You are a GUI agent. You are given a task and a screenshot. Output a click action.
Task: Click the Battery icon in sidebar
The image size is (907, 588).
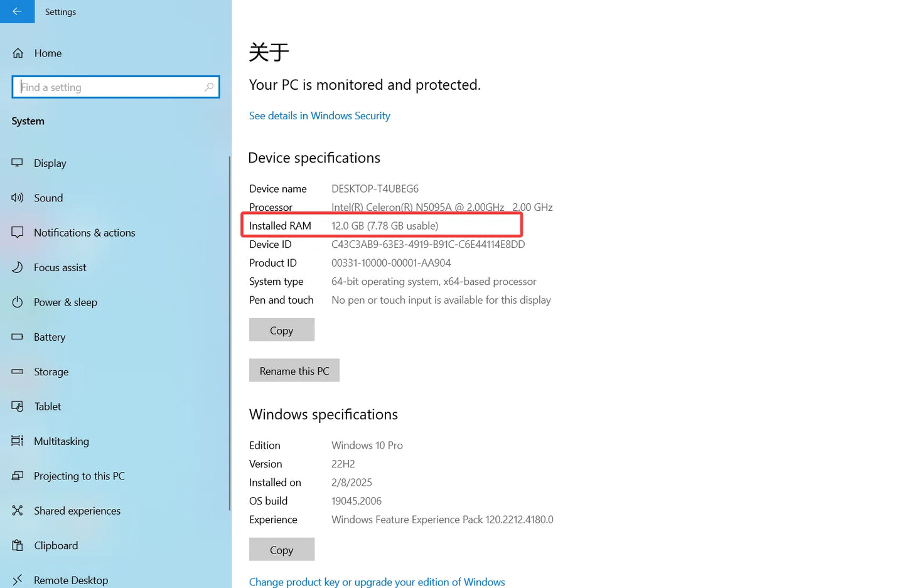pos(18,337)
